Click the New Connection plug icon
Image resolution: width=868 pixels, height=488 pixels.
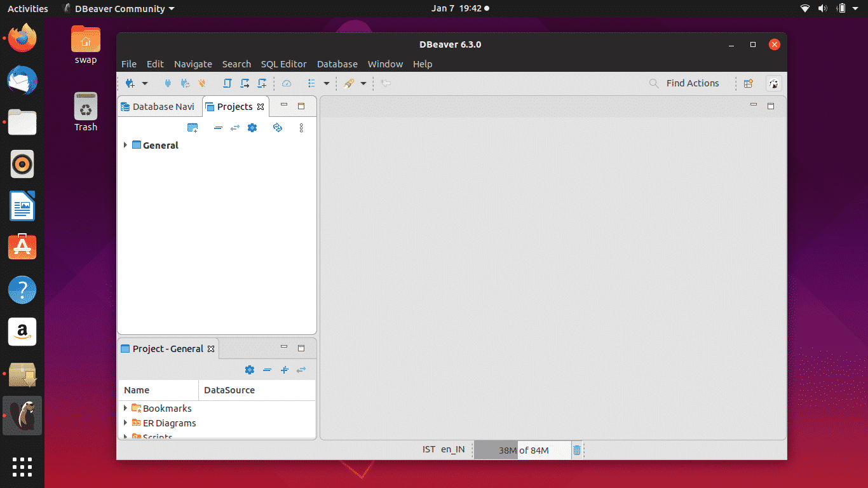(x=130, y=83)
